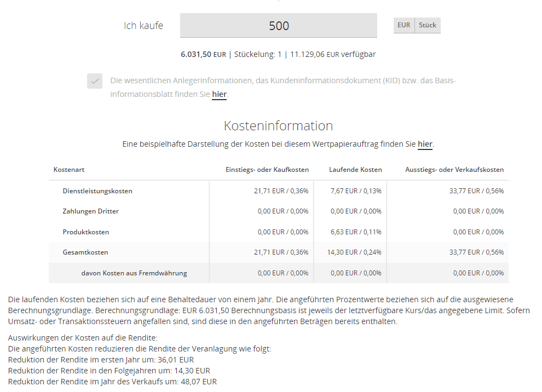
Task: Click the 6,63 EUR Produktkosten cell
Action: coord(356,232)
